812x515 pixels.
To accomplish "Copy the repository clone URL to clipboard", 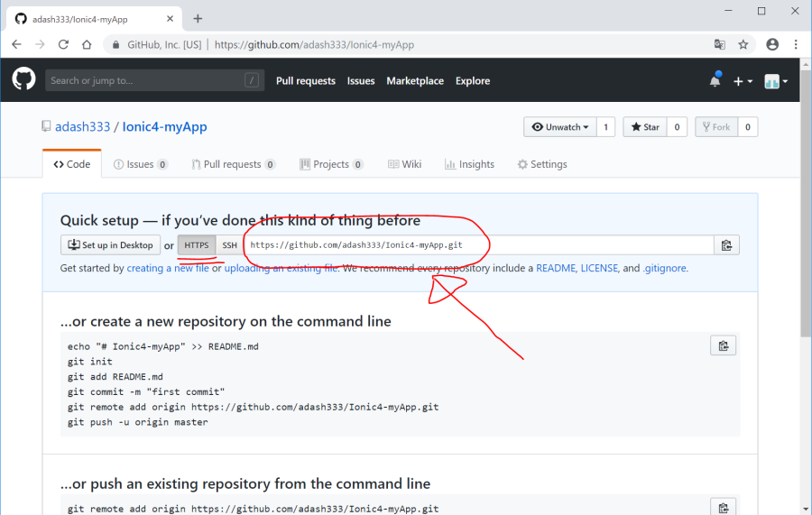I will [726, 245].
